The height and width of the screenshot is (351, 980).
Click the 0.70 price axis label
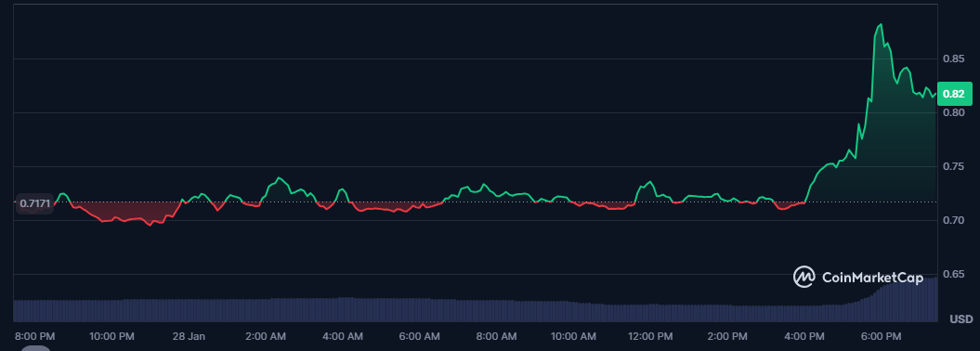(x=953, y=220)
